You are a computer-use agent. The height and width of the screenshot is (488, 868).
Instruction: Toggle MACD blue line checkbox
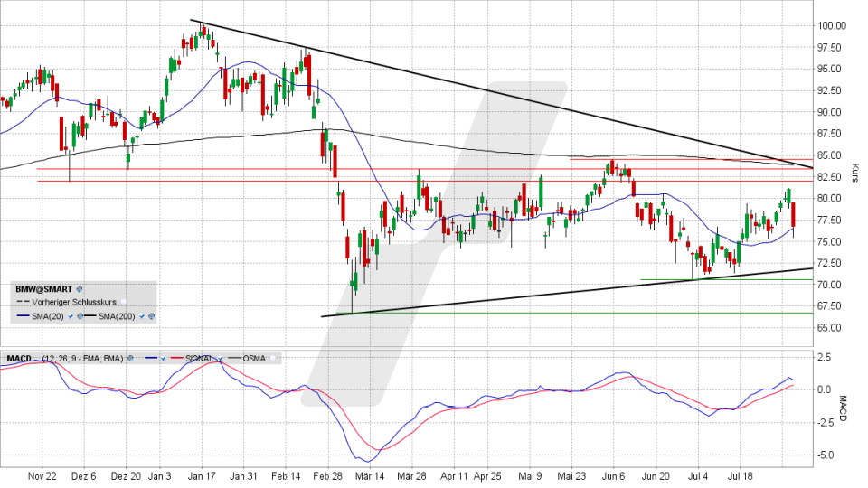164,359
